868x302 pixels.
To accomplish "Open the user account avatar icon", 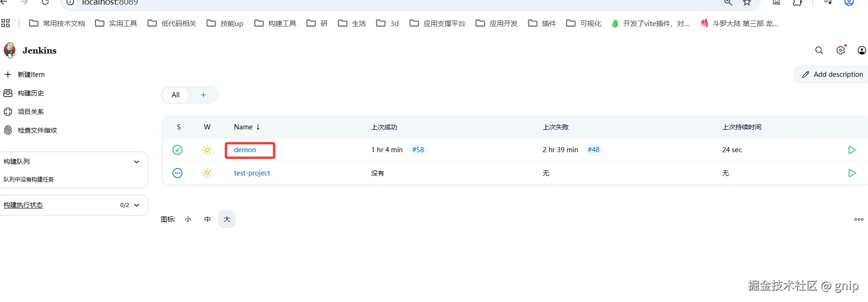I will point(861,50).
